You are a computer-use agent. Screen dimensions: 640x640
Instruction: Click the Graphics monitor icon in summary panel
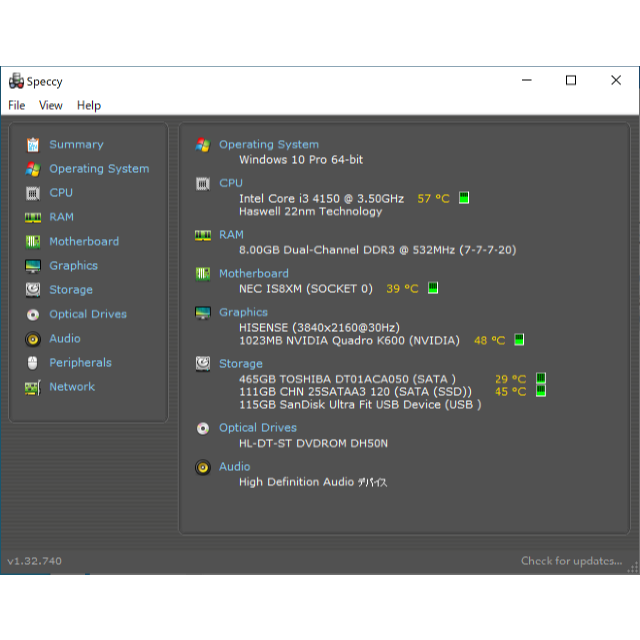(203, 313)
